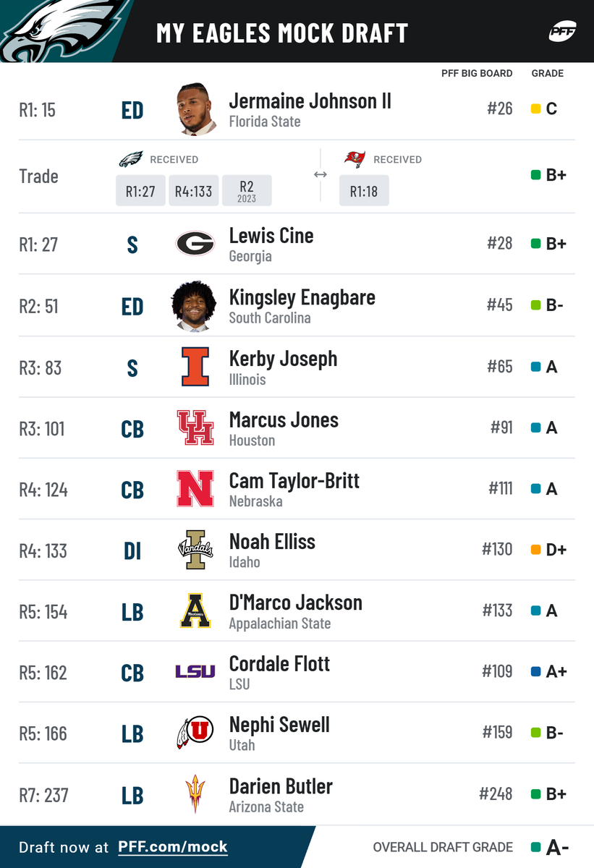Click Jermaine Johnson II headshot photo

[x=195, y=109]
